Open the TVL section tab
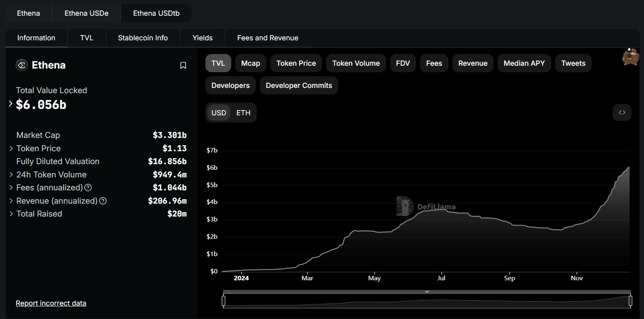 pos(87,38)
